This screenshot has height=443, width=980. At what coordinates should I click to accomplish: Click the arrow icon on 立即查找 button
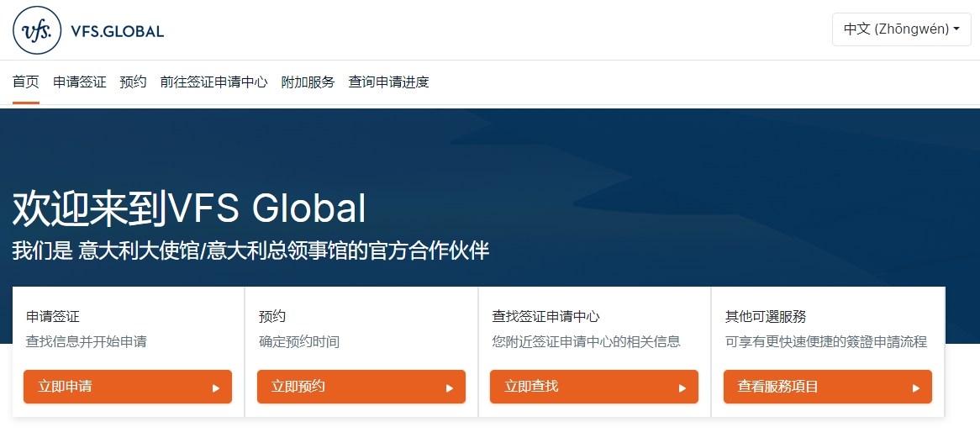[x=682, y=388]
